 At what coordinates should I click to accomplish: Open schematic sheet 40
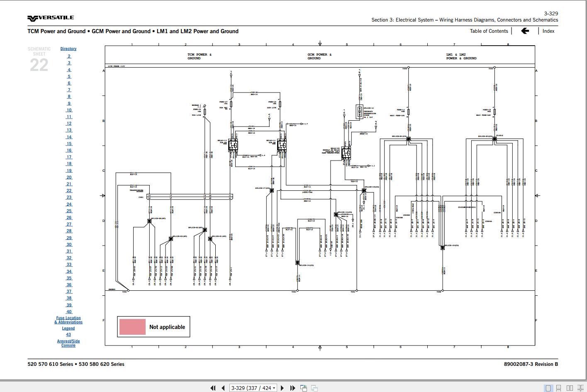[x=69, y=312]
